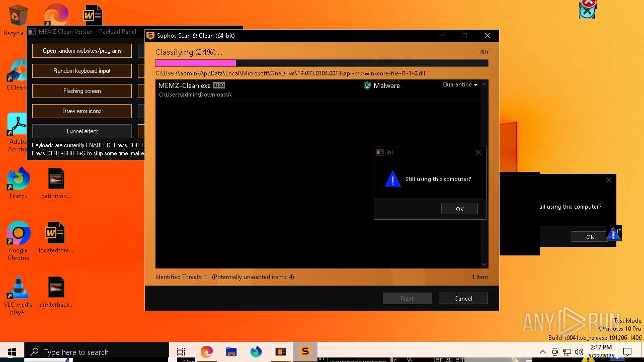Screen dimensions: 644x362
Task: Click the Identified Threats: 1 status text
Action: (181, 277)
